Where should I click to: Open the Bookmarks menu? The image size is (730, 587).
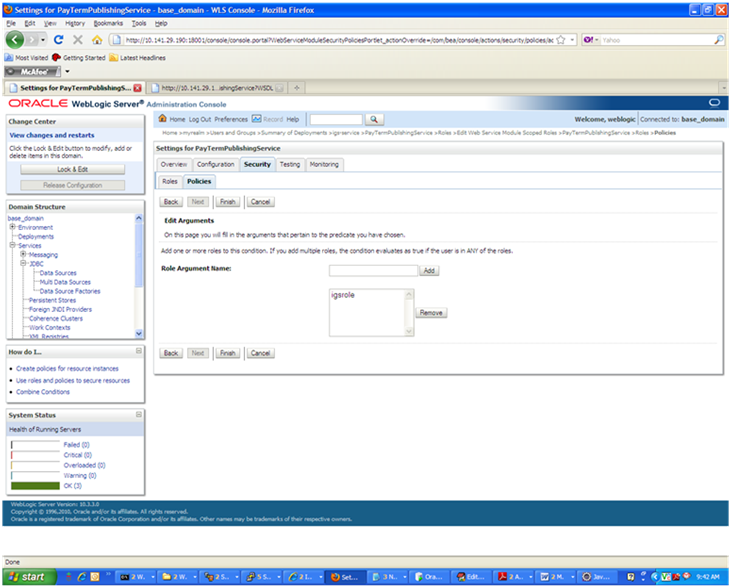click(108, 23)
